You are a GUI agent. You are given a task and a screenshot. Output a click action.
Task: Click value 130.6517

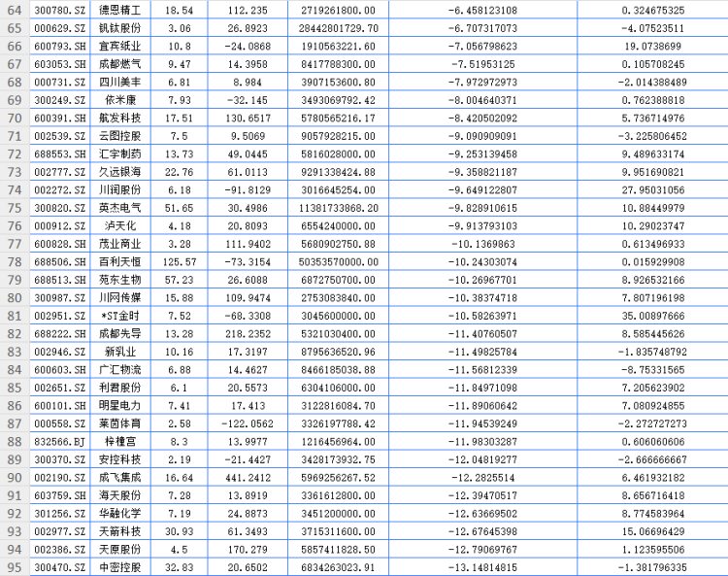248,118
